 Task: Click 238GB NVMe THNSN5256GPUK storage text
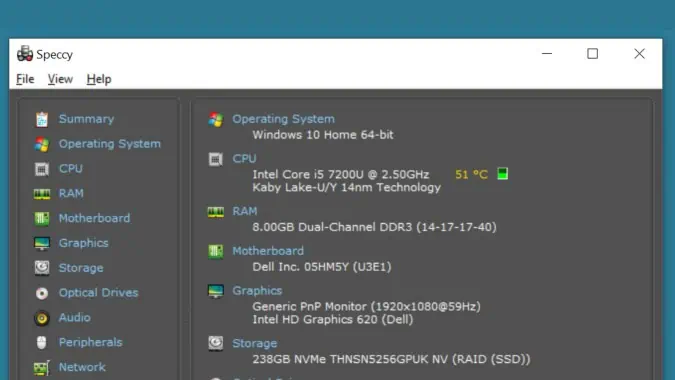click(x=391, y=359)
